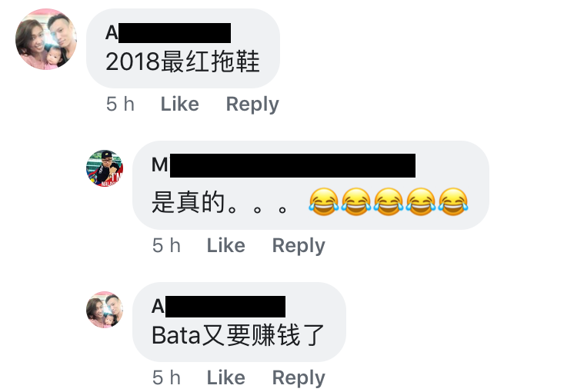Open the commenter name above 'Bata又要赚钱了'
This screenshot has width=574, height=392.
(219, 307)
